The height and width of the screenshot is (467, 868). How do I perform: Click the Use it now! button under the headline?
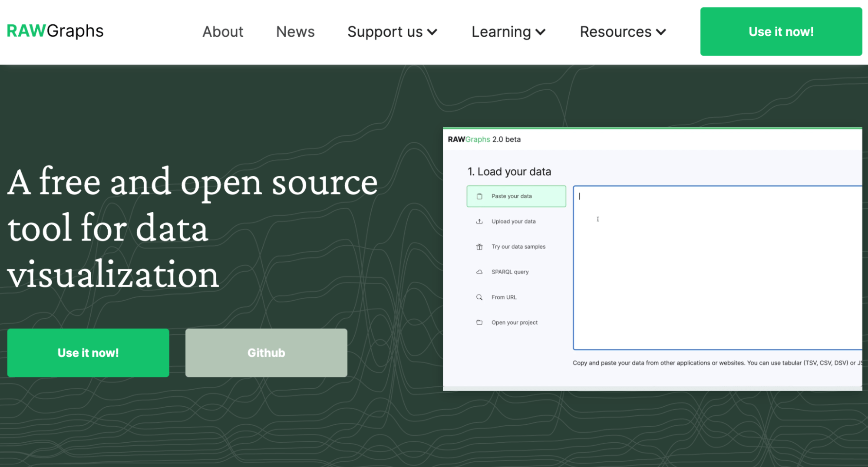88,352
